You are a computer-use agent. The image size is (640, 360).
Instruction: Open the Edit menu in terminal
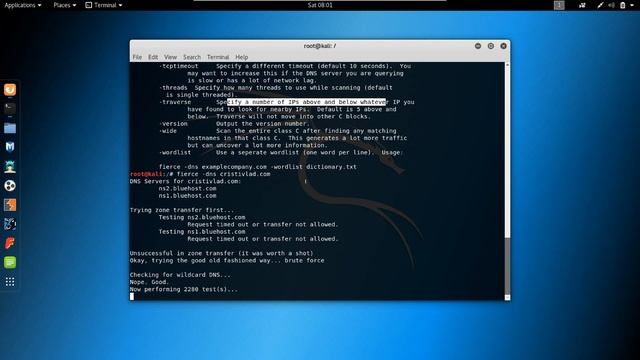153,57
